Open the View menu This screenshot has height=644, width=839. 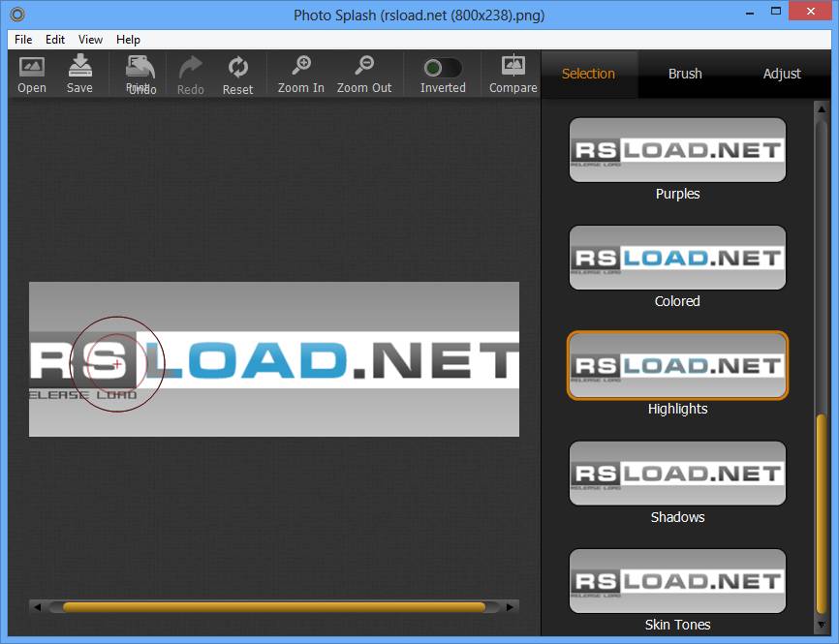[90, 40]
